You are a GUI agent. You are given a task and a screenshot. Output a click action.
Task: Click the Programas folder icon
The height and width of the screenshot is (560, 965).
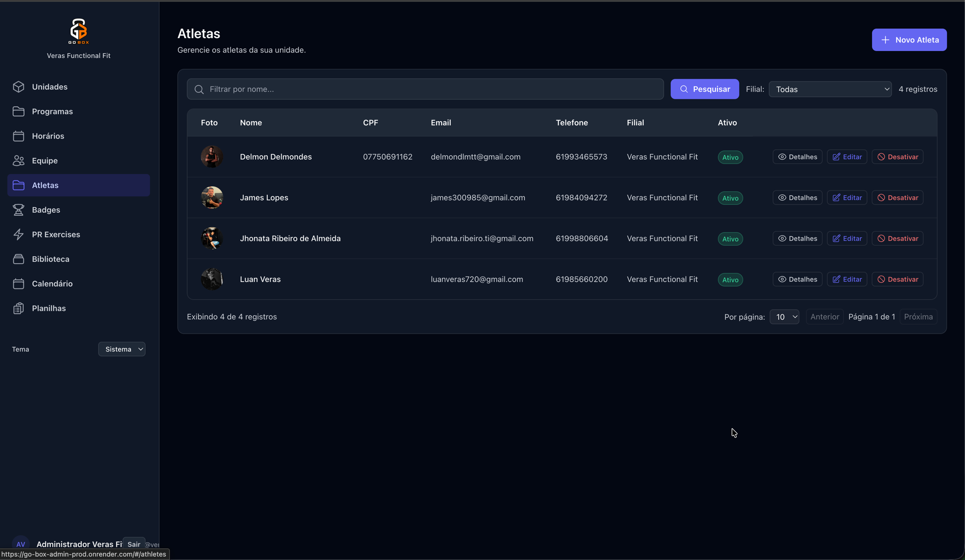pyautogui.click(x=18, y=111)
